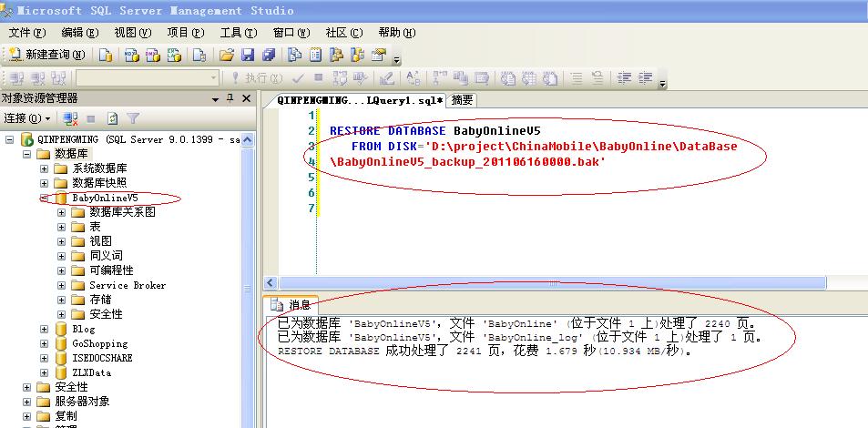Click the Filter funnel icon in Object Explorer
868x428 pixels.
pyautogui.click(x=133, y=118)
